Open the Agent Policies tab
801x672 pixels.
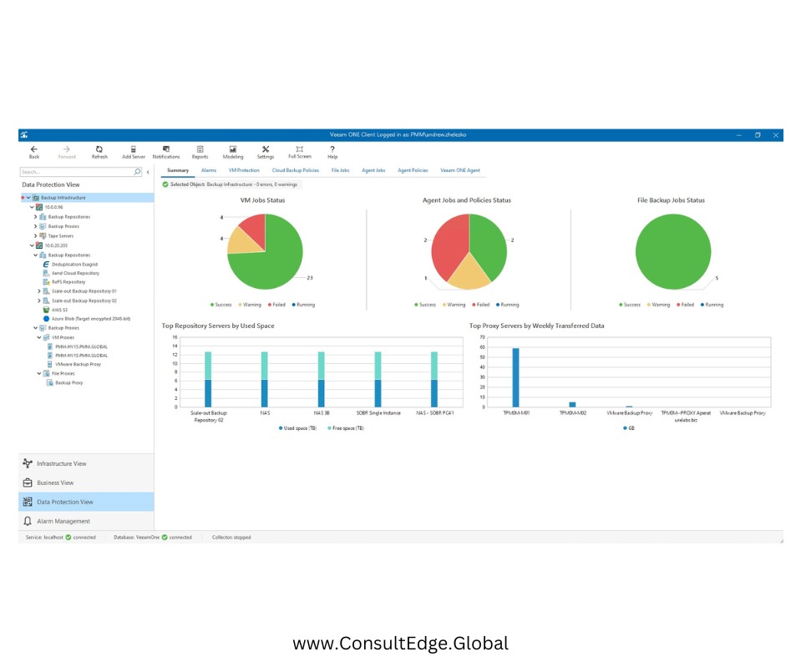click(413, 170)
